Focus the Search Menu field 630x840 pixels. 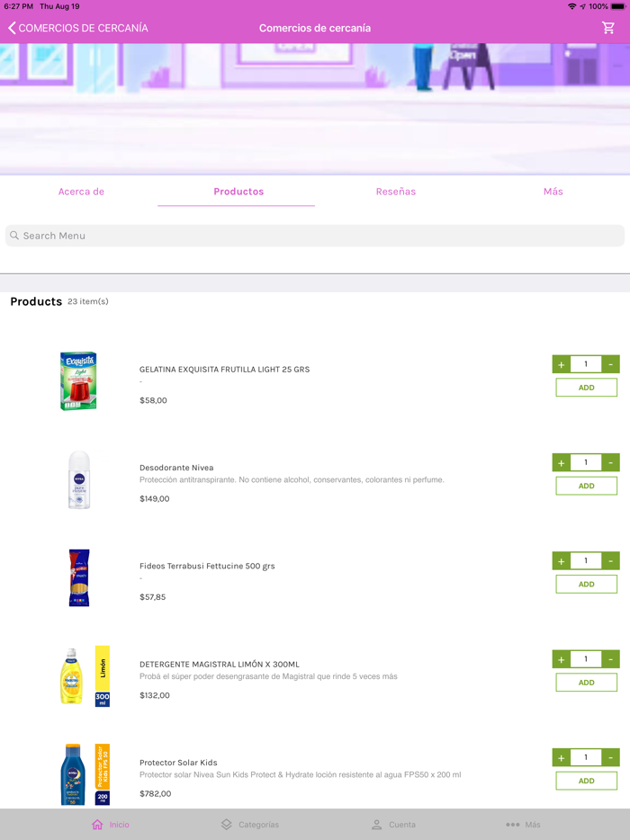[315, 236]
